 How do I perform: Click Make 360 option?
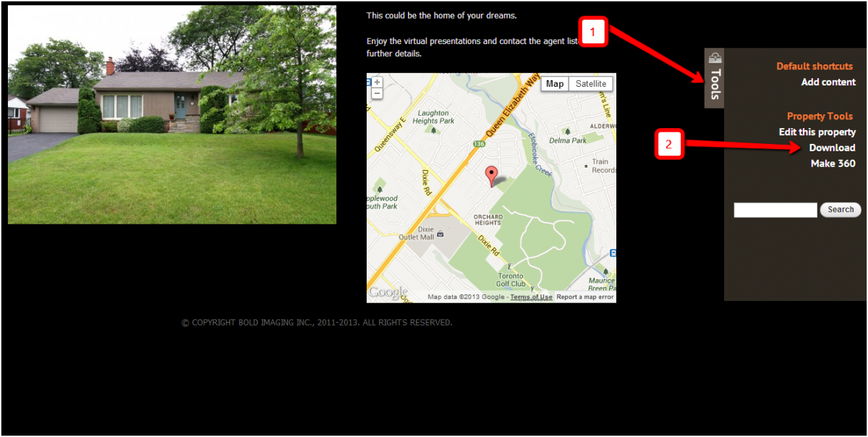coord(833,164)
